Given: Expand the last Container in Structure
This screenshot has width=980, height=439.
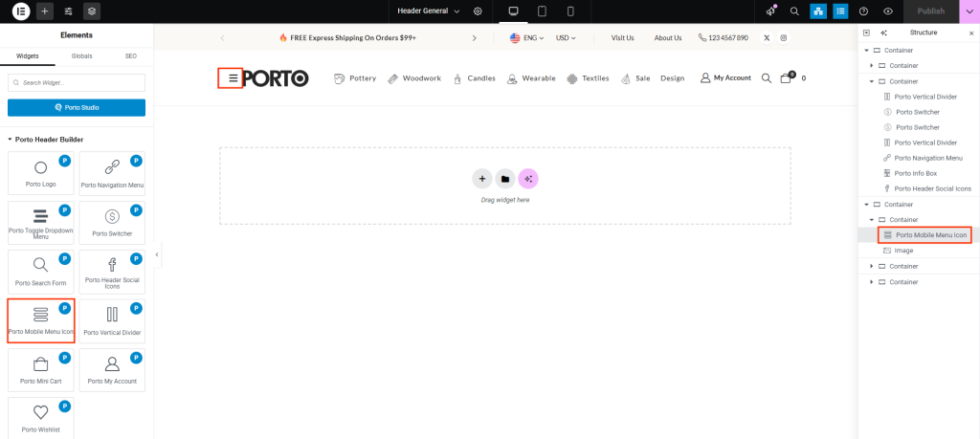Looking at the screenshot, I should (871, 282).
